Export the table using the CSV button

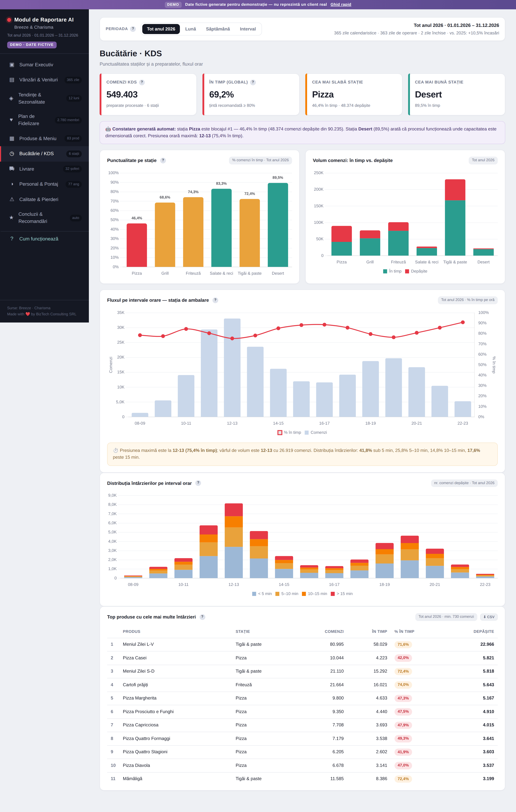pos(489,617)
